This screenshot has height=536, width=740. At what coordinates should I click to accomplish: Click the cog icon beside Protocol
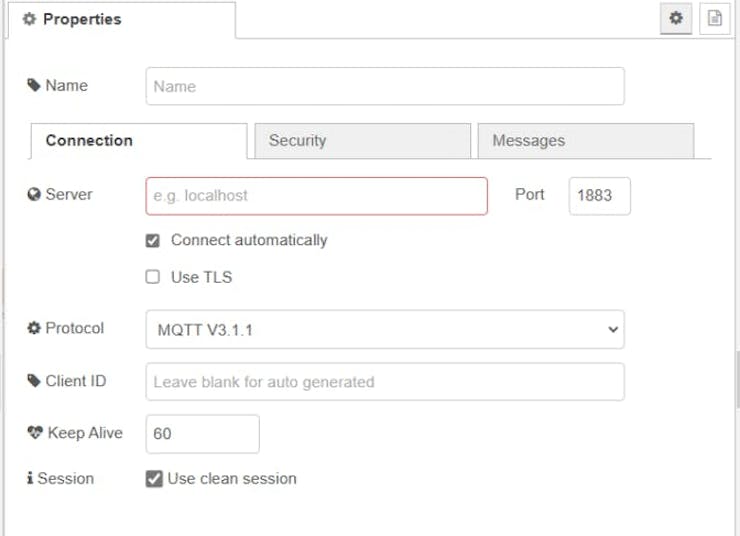coord(34,328)
